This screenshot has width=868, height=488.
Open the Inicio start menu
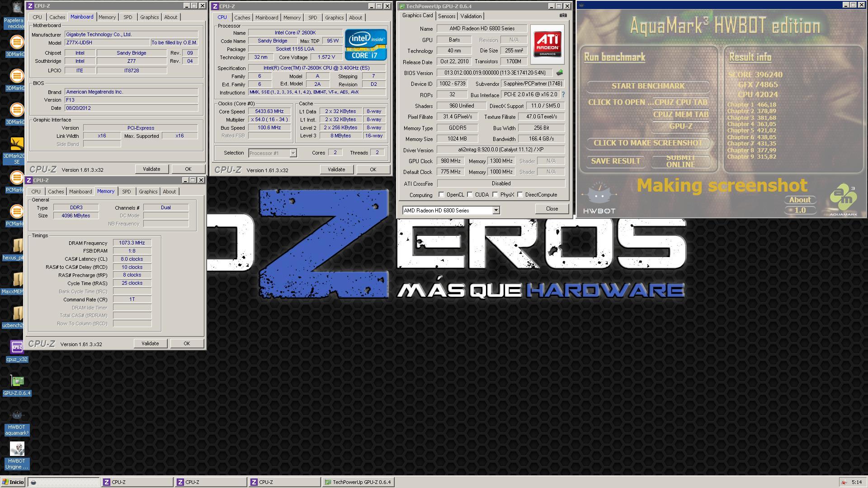[13, 482]
